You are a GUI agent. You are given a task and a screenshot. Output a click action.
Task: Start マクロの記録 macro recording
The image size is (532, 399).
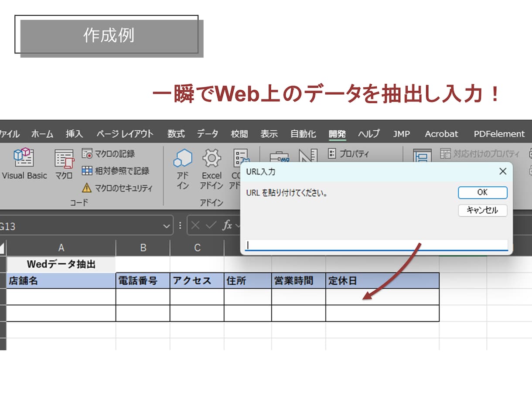tap(108, 153)
